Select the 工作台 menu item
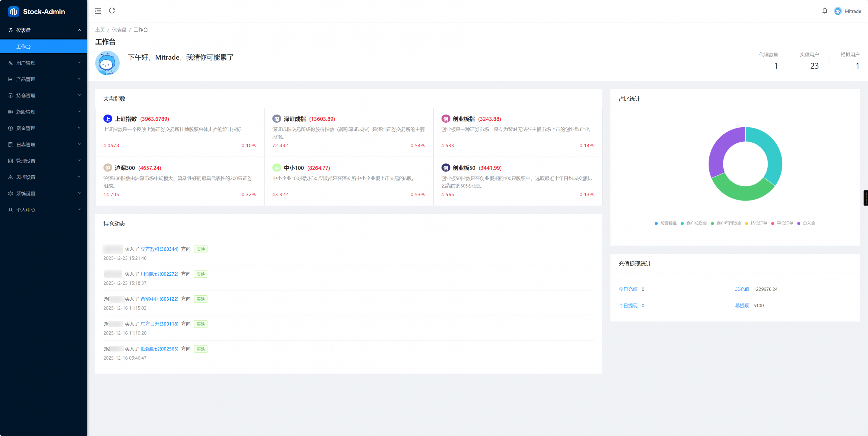 click(24, 47)
